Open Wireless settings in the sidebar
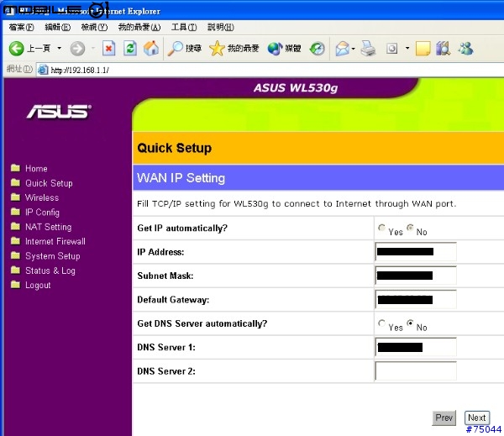The image size is (504, 436). coord(42,197)
